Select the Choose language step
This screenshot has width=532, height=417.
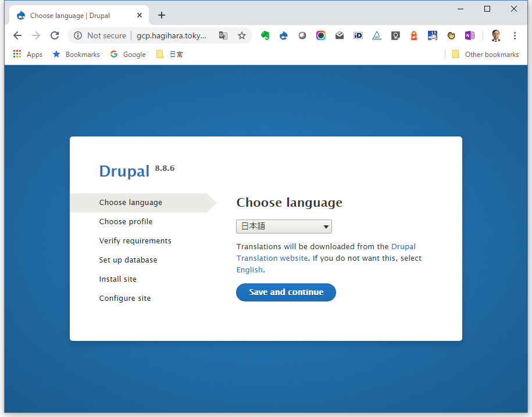(x=131, y=203)
